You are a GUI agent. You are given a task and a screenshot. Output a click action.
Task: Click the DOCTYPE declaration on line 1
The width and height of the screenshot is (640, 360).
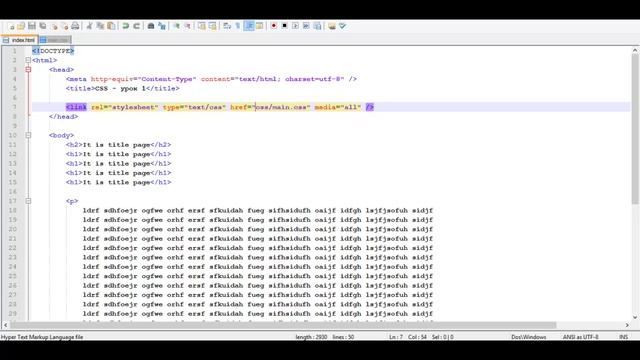53,51
